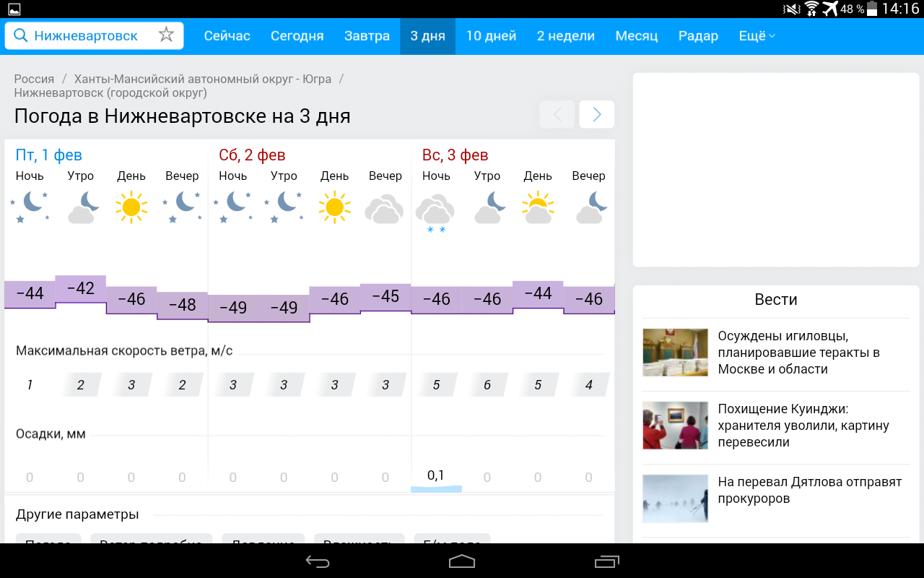Viewport: 924px width, 578px height.
Task: Open the Сб, 2 фев day link
Action: [x=252, y=155]
